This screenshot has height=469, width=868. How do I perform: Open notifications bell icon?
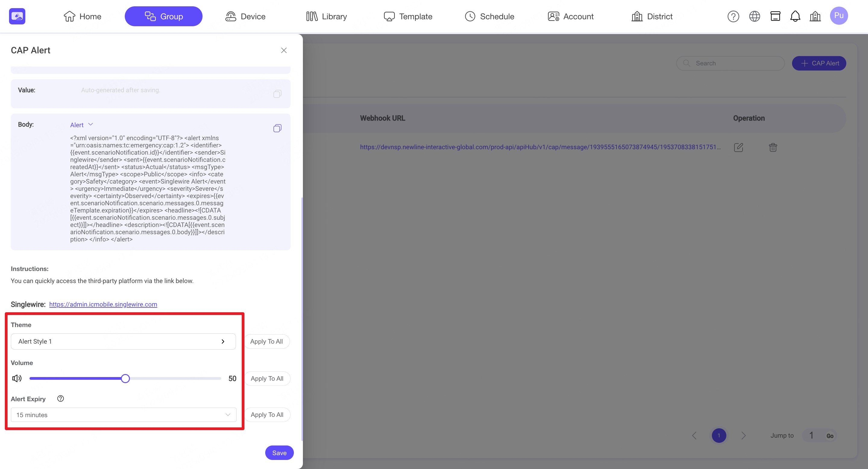click(795, 17)
